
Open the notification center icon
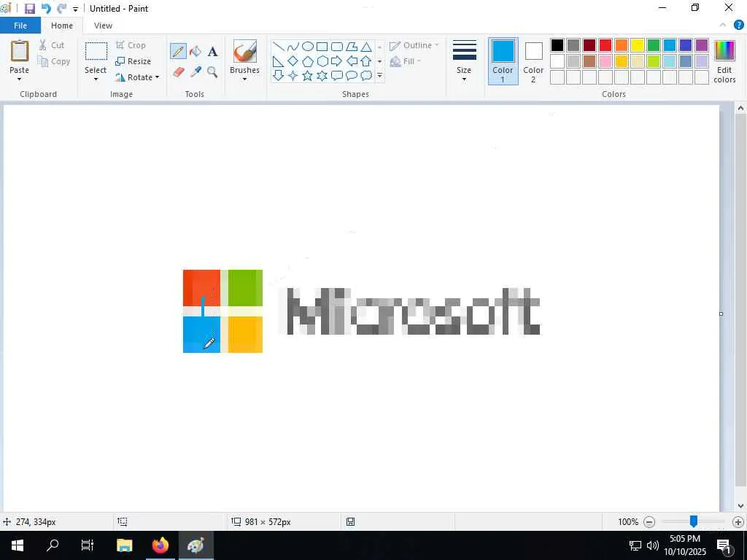(724, 545)
